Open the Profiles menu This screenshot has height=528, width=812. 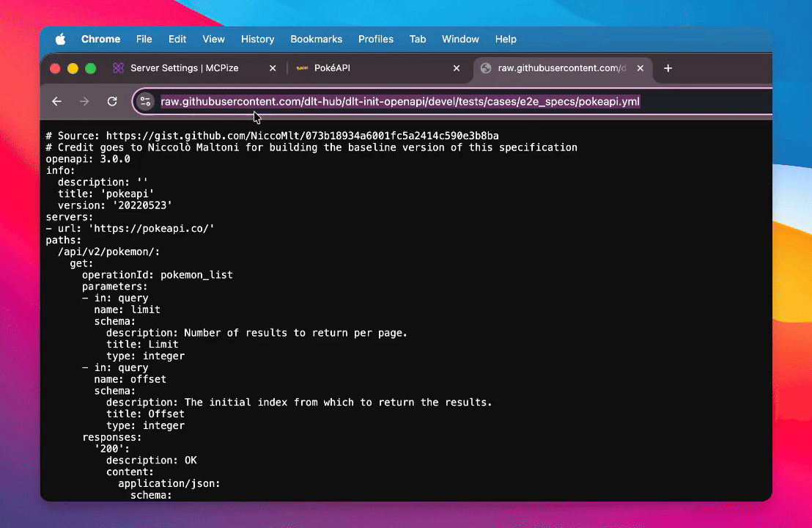[x=375, y=40]
